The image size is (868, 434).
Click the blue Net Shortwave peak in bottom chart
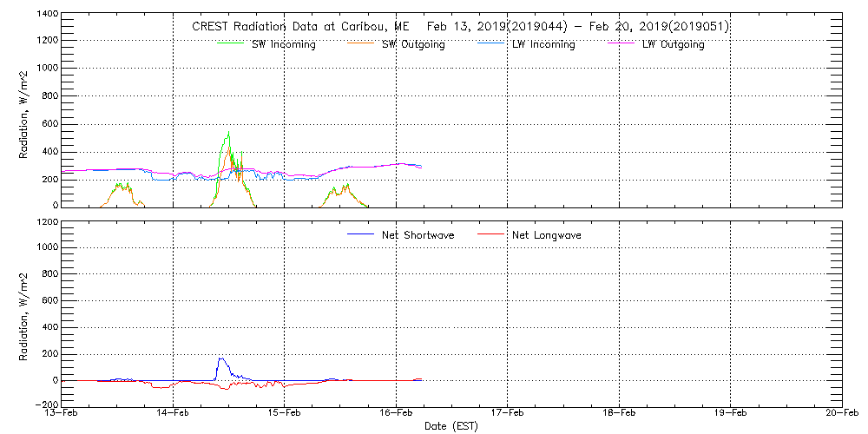point(221,358)
